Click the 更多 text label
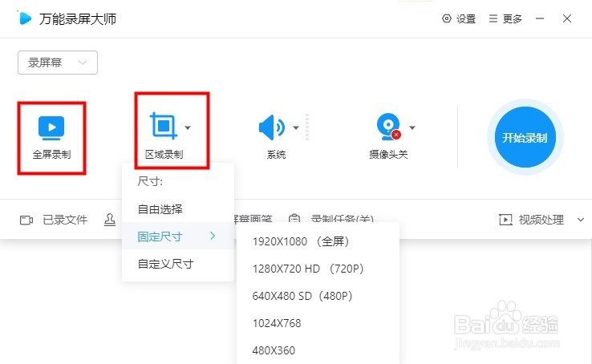This screenshot has height=364, width=592. coord(513,19)
